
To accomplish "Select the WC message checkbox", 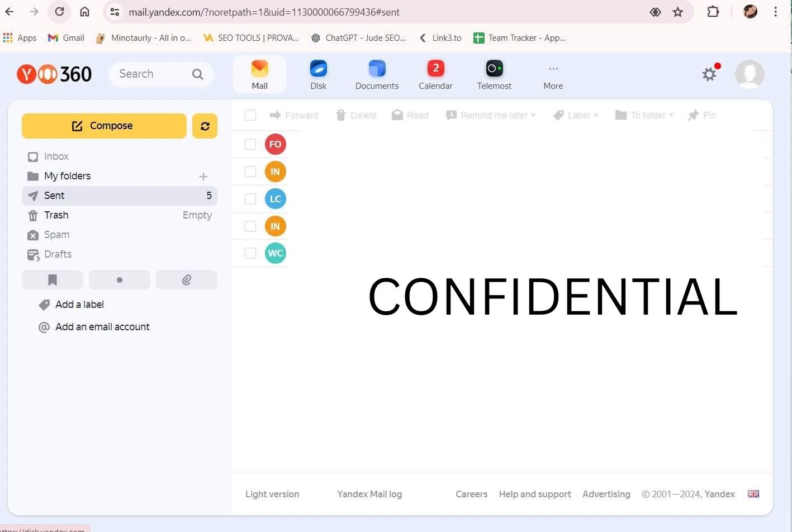I will point(250,253).
